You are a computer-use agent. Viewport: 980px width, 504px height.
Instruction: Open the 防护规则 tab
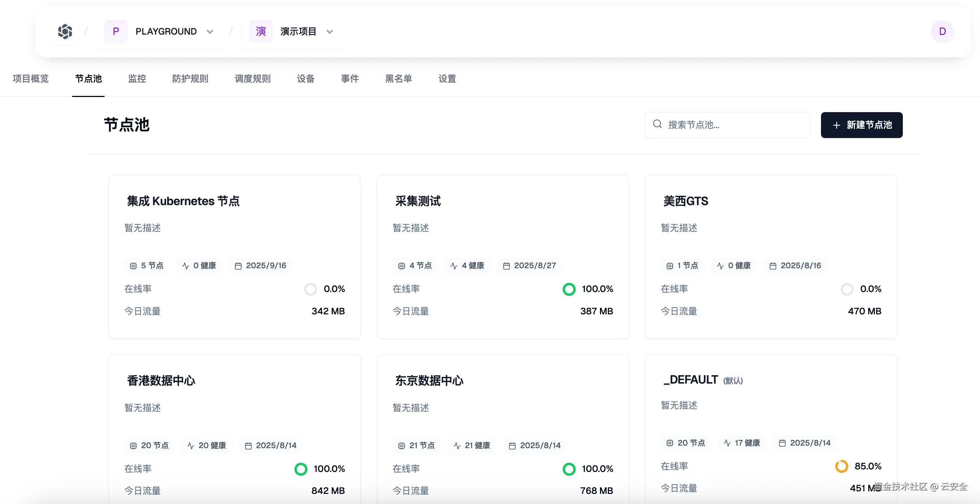coord(190,79)
